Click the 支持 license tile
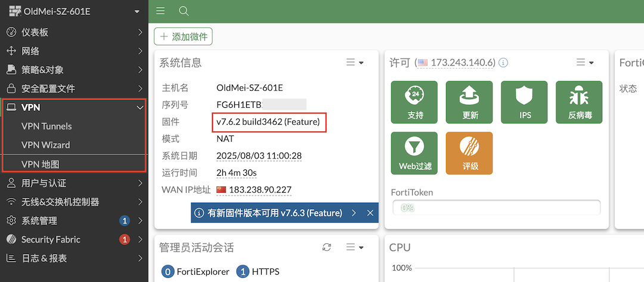 pos(414,102)
